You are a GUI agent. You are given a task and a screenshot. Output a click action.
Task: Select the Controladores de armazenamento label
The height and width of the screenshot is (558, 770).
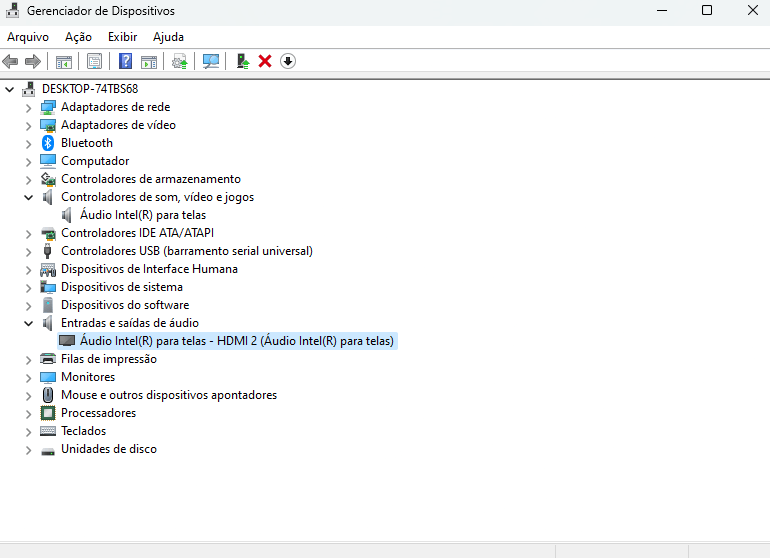[151, 179]
